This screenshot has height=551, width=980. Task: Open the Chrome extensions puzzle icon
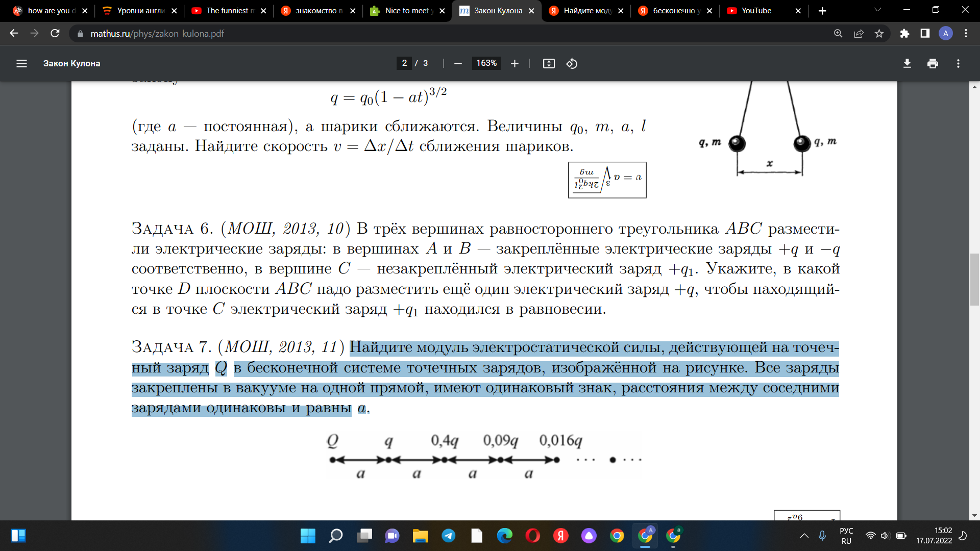tap(904, 34)
